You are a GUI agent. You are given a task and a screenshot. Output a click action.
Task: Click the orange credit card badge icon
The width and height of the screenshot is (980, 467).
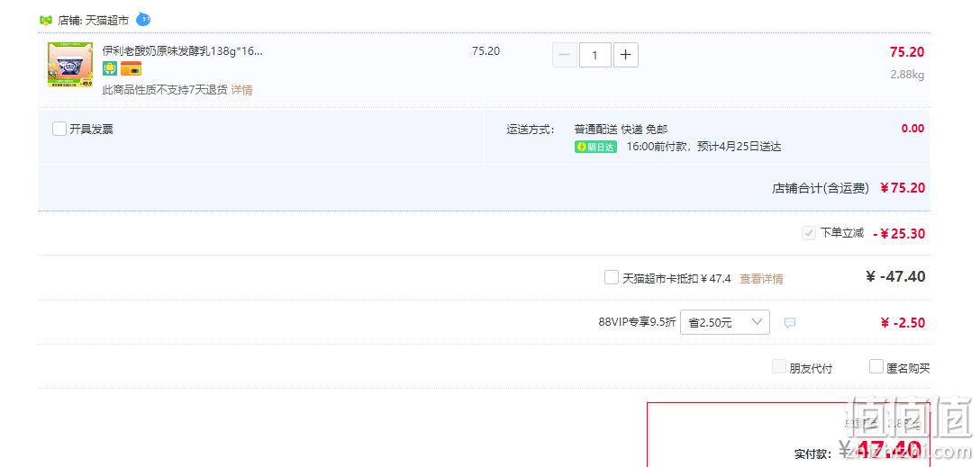tap(132, 68)
